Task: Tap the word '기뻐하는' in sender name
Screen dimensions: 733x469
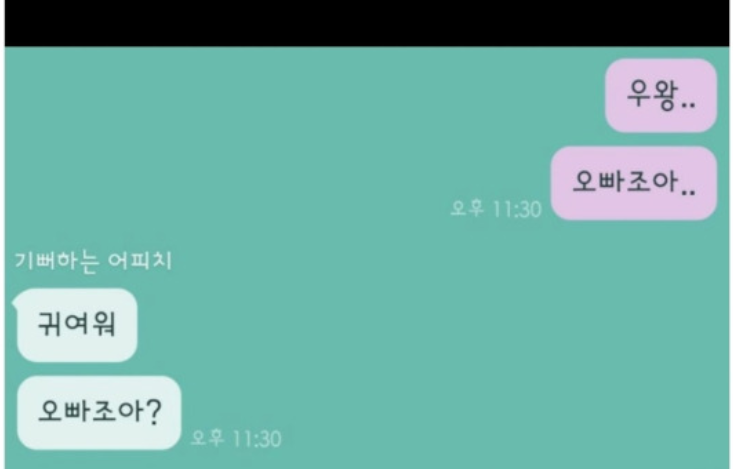Action: pos(57,261)
